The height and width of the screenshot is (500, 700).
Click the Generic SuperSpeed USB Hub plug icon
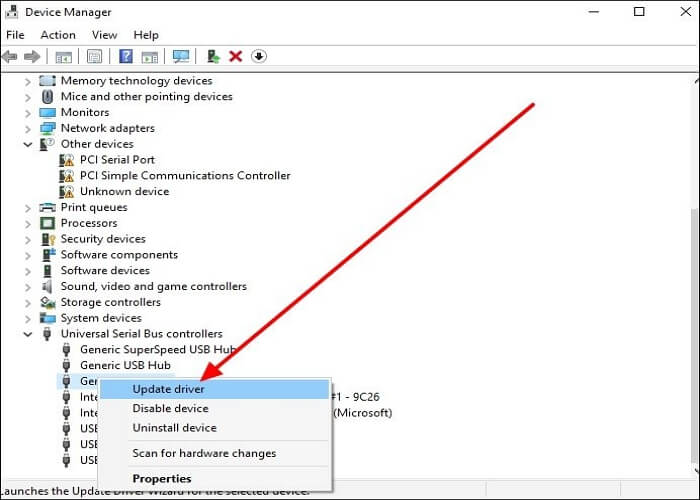(67, 350)
